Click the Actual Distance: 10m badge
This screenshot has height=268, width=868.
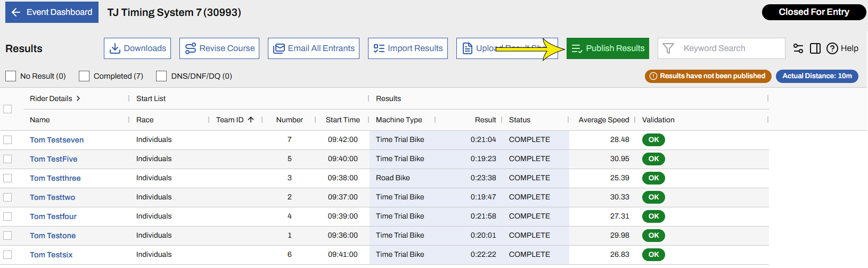click(x=817, y=76)
